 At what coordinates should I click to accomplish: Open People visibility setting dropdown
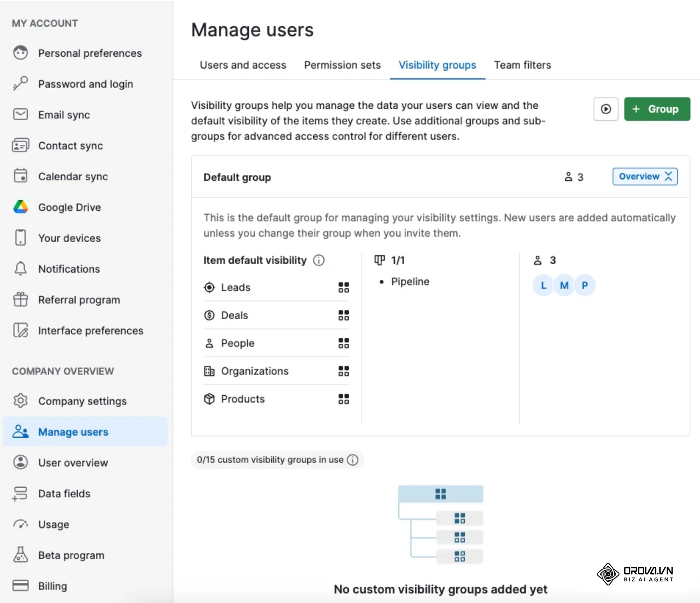tap(343, 343)
